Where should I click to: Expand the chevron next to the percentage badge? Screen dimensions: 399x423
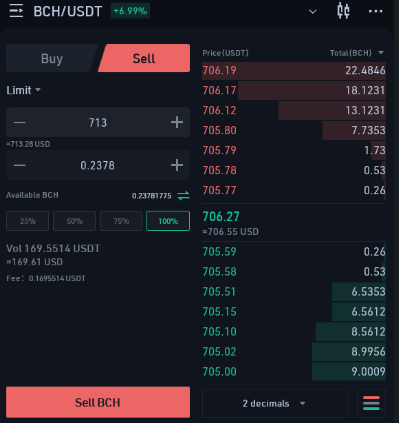[312, 12]
